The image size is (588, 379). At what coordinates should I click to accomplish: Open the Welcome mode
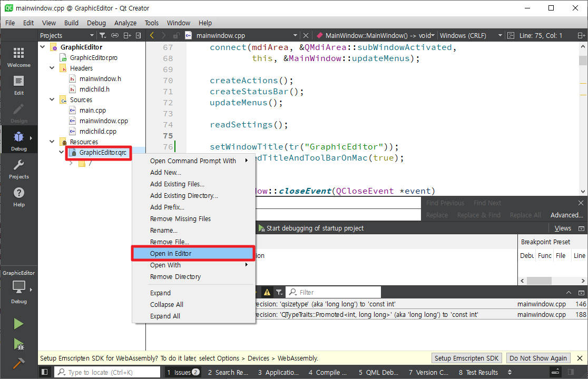click(19, 57)
